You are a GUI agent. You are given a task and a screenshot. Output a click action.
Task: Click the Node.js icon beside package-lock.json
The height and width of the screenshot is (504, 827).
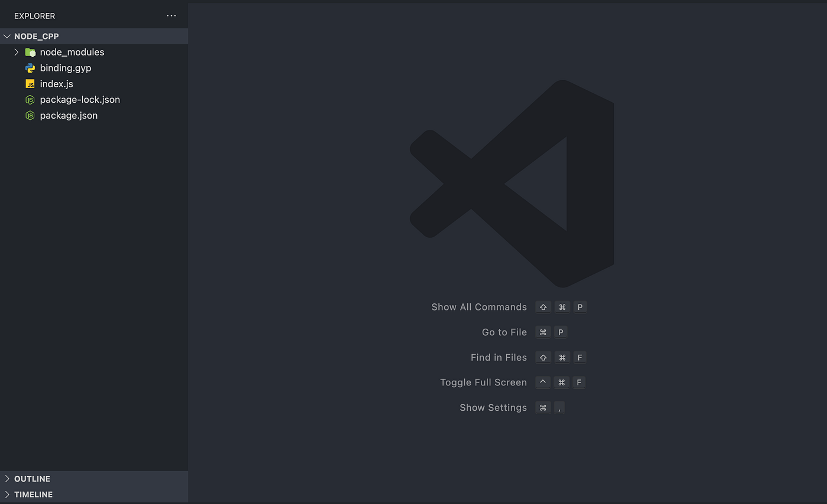click(x=30, y=100)
